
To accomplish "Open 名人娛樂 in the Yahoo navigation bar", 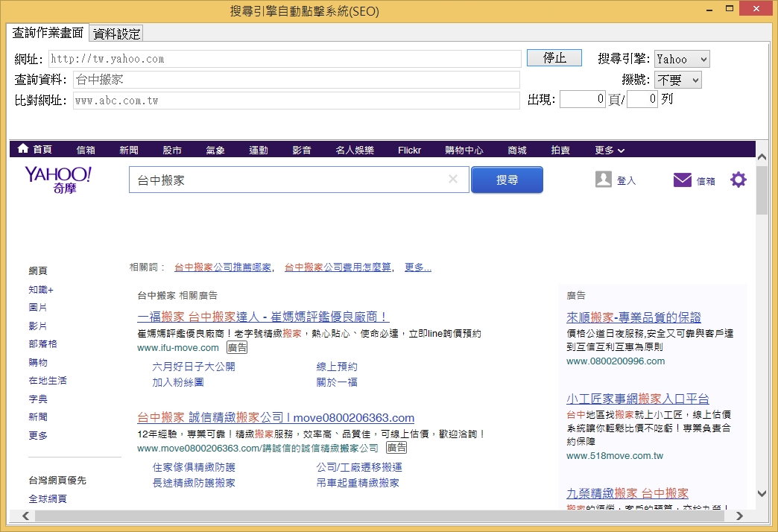I will pyautogui.click(x=355, y=150).
